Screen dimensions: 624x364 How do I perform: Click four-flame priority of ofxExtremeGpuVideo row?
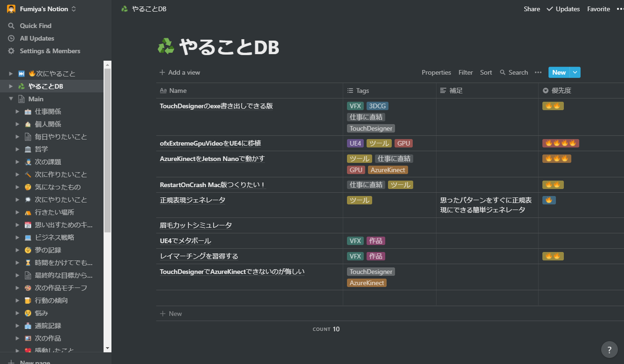561,143
